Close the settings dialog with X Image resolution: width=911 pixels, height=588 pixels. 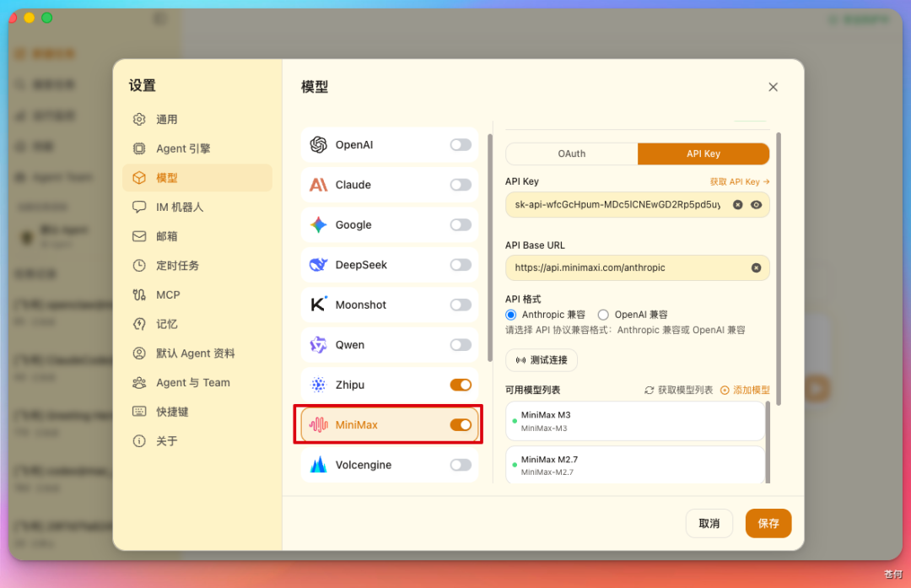coord(773,87)
